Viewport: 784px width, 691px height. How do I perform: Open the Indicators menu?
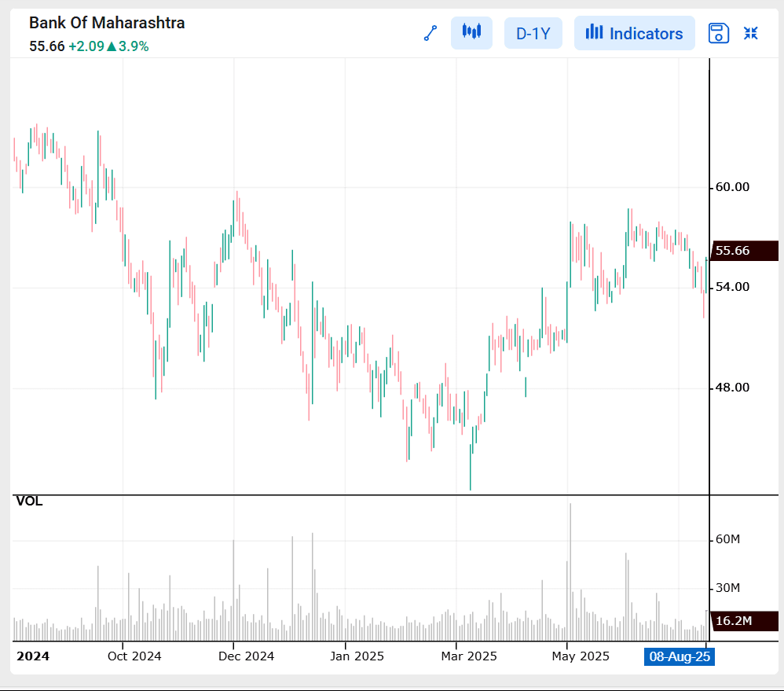[x=635, y=33]
